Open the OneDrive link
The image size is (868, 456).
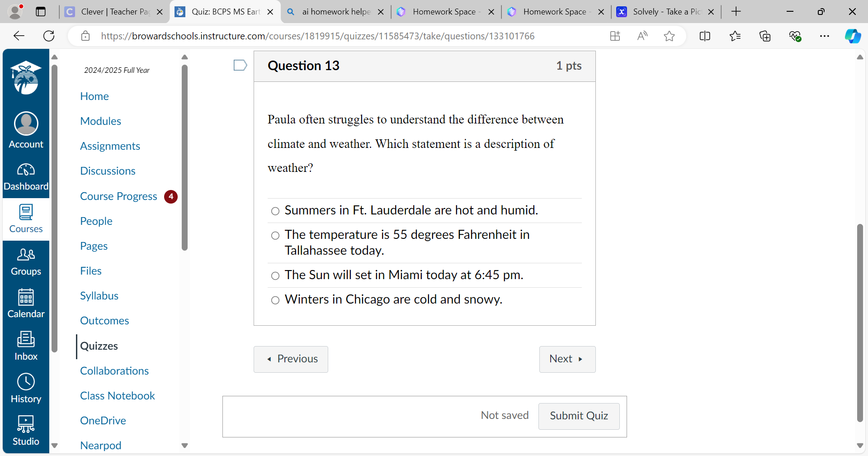coord(103,421)
